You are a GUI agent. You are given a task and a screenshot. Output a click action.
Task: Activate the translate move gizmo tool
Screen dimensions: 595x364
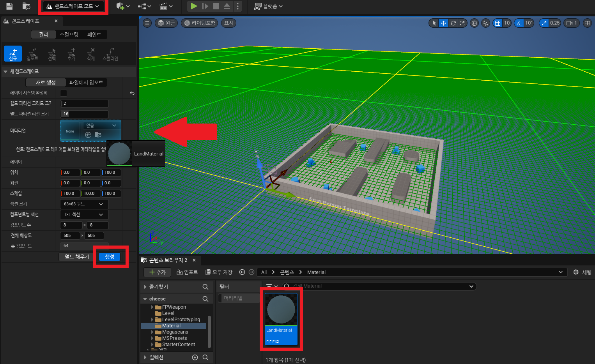tap(443, 23)
